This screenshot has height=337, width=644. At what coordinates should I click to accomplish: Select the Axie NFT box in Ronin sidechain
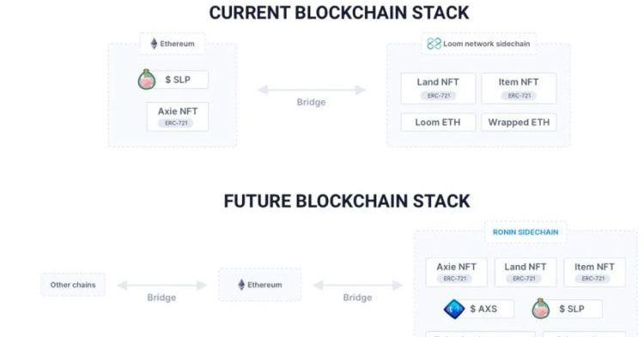point(456,272)
